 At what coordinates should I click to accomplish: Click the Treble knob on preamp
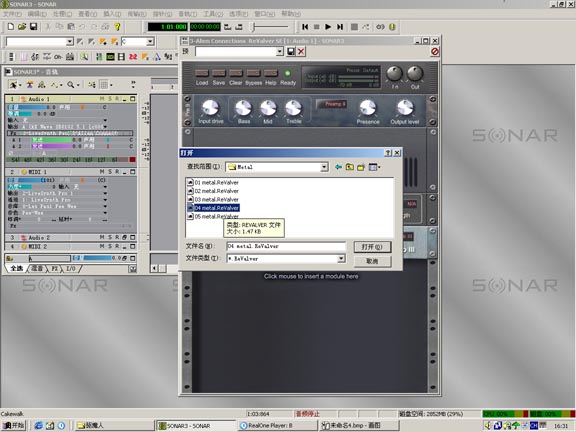[x=293, y=108]
